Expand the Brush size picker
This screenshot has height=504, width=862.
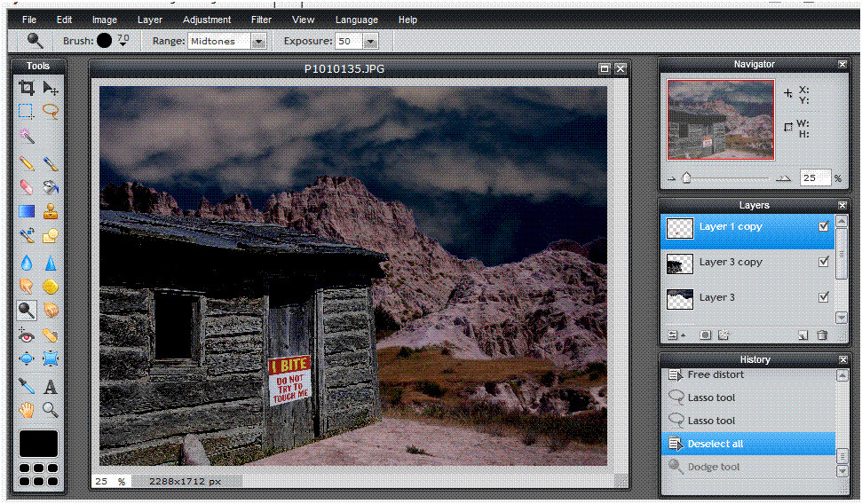point(123,41)
